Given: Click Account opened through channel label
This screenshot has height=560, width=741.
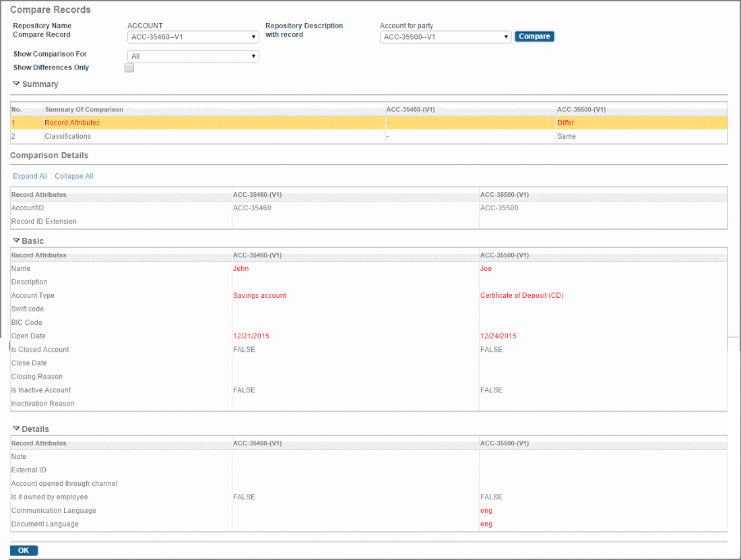Looking at the screenshot, I should coord(64,483).
